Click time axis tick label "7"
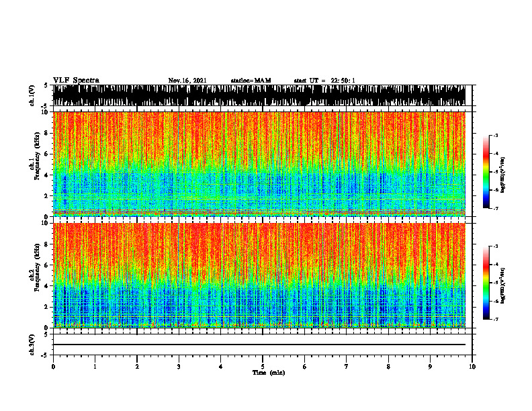The height and width of the screenshot is (411, 532). pyautogui.click(x=347, y=367)
